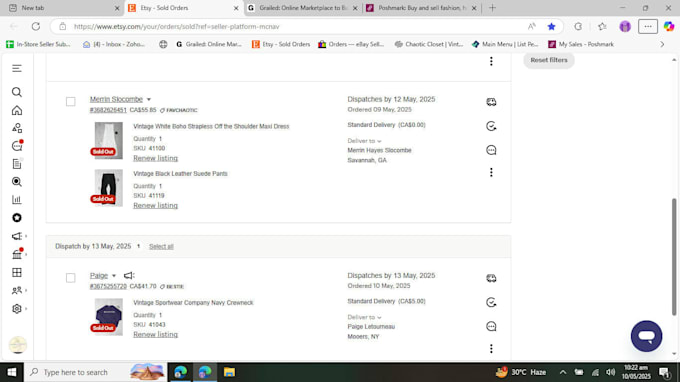This screenshot has width=680, height=382.
Task: Open order #3675255720 link
Action: point(108,287)
